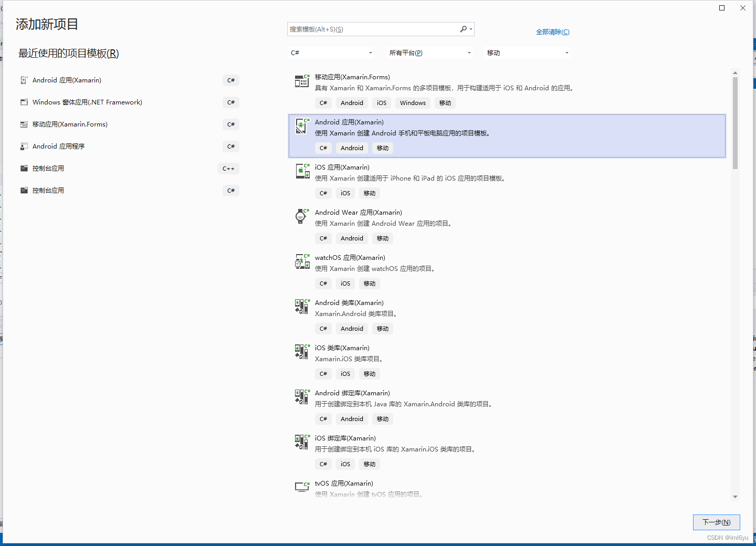Click the Xamarin.iOS 类库项目 description
The image size is (756, 546).
click(x=350, y=359)
